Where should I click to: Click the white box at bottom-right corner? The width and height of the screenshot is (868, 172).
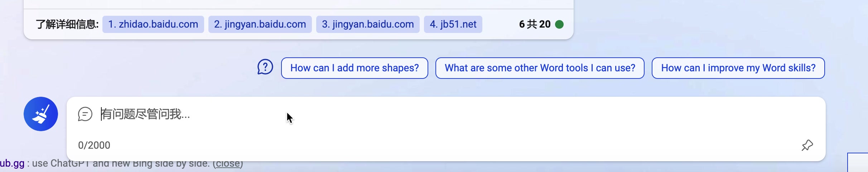tap(858, 163)
